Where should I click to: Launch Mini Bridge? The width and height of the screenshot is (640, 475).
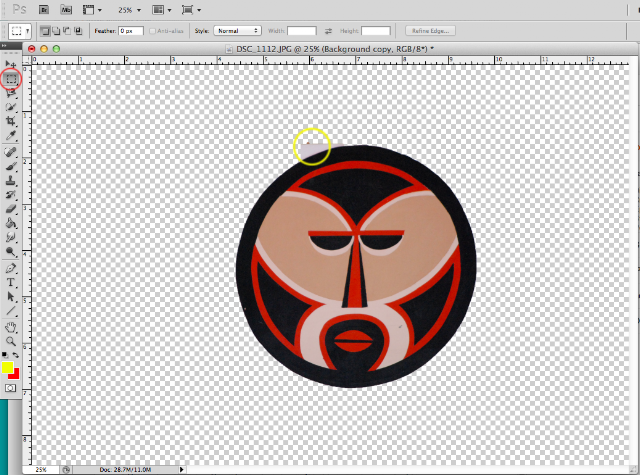coord(66,10)
